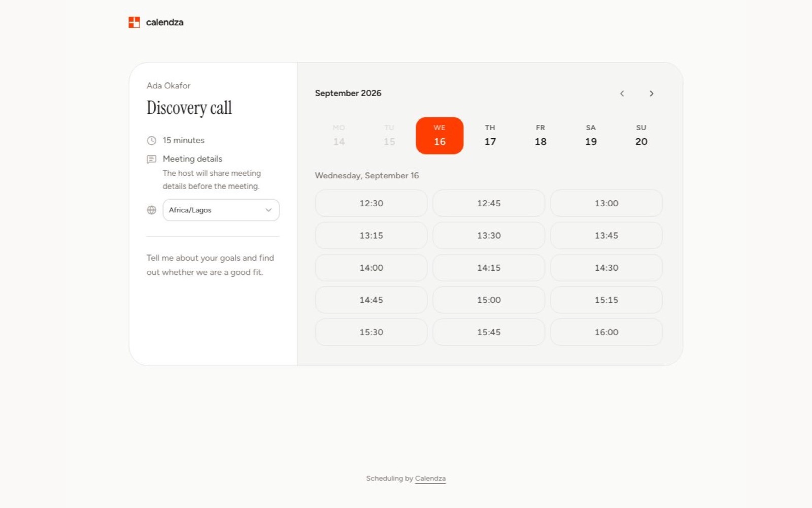The image size is (812, 508).
Task: Choose the 13:15 time slot
Action: [x=371, y=235]
